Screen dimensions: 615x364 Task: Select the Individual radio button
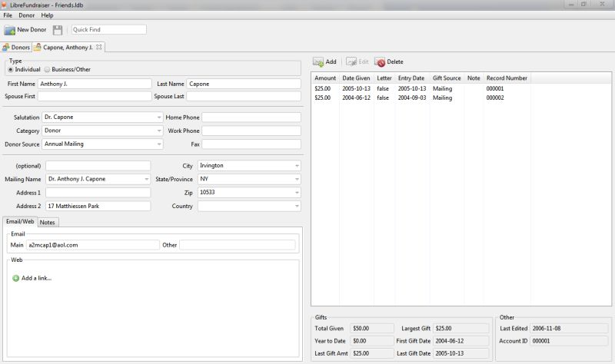point(11,69)
